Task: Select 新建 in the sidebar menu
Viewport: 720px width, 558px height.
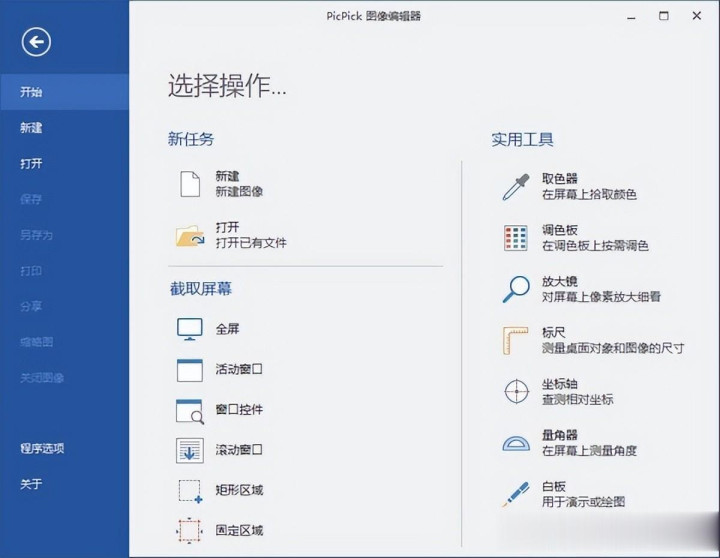Action: (x=64, y=128)
